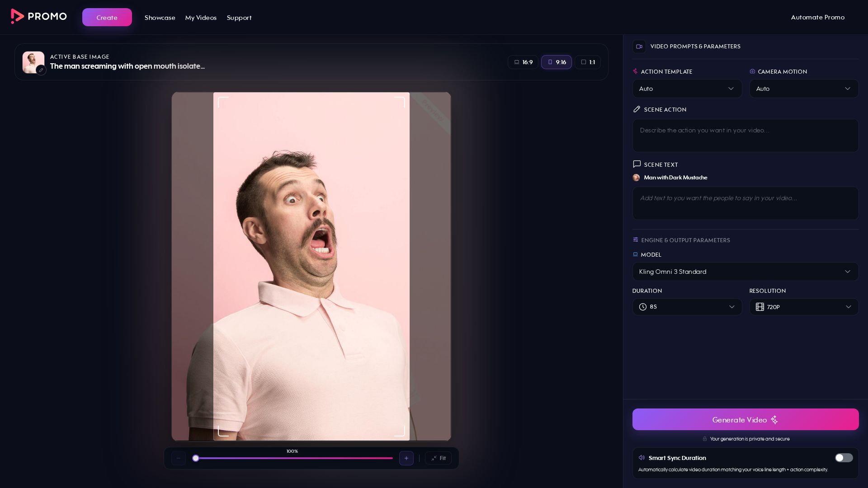Expand the Model dropdown Kling Omni 3 Standard
Screen dimensions: 868x488
click(x=745, y=272)
